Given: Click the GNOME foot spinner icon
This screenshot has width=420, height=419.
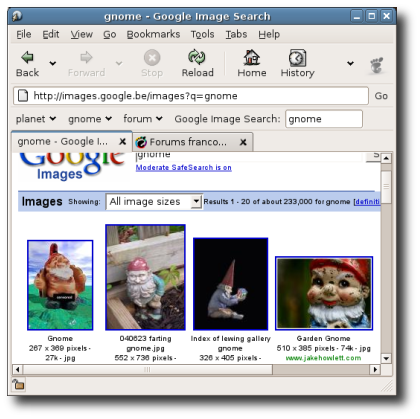Looking at the screenshot, I should pos(377,65).
